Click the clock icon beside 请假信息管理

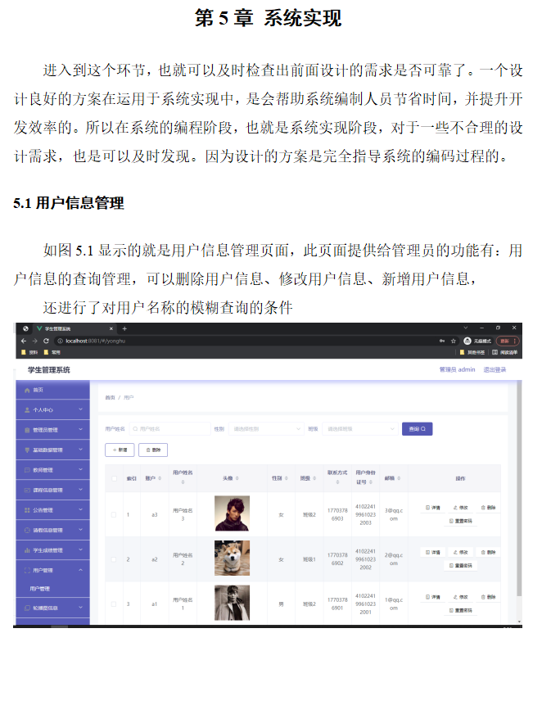(x=27, y=530)
